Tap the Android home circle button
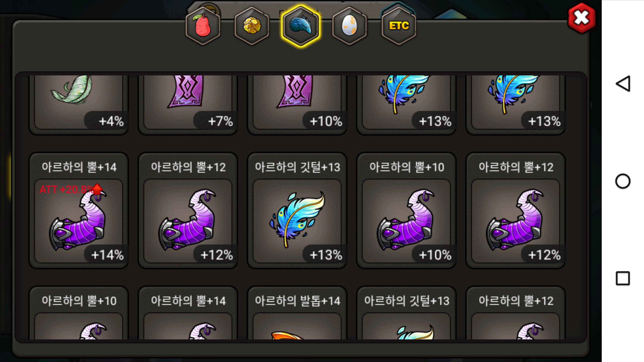The width and height of the screenshot is (644, 362). pos(623,181)
